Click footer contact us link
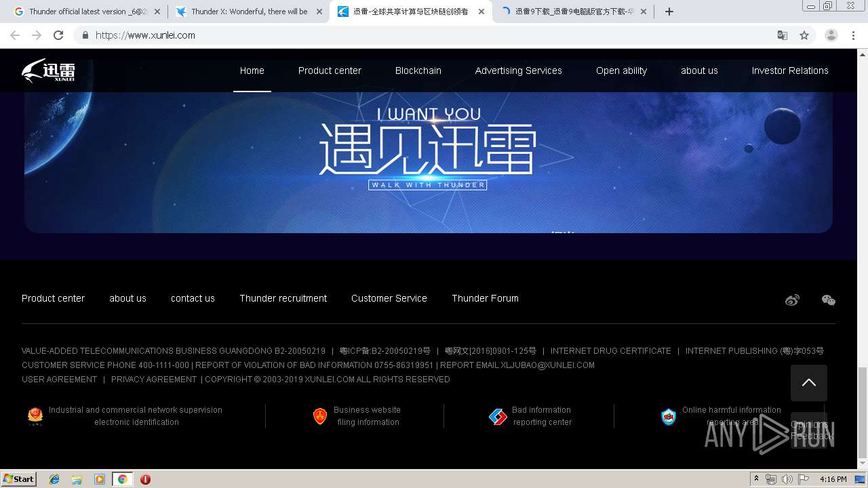The height and width of the screenshot is (488, 868). [193, 298]
